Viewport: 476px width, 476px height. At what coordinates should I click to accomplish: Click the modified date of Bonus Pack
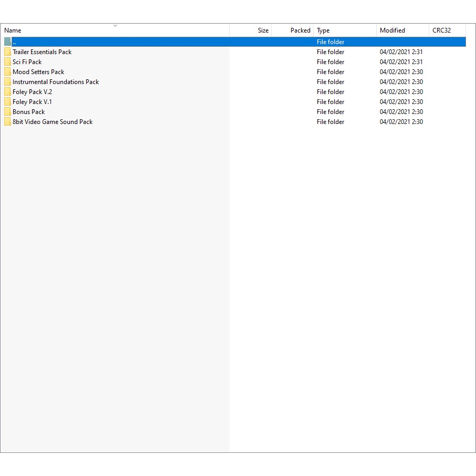click(x=401, y=112)
